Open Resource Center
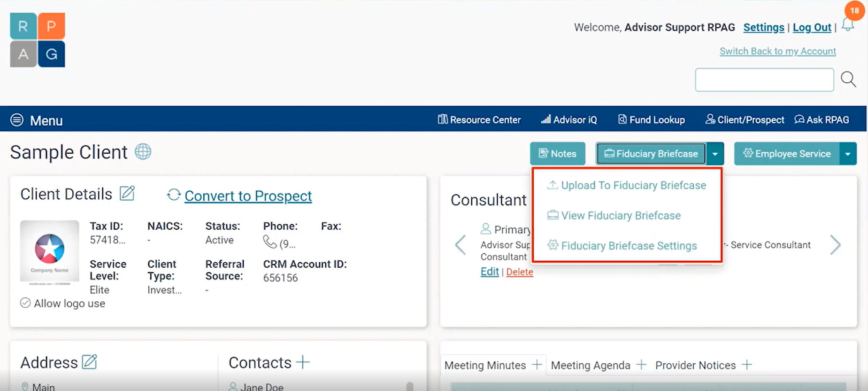 click(x=479, y=120)
